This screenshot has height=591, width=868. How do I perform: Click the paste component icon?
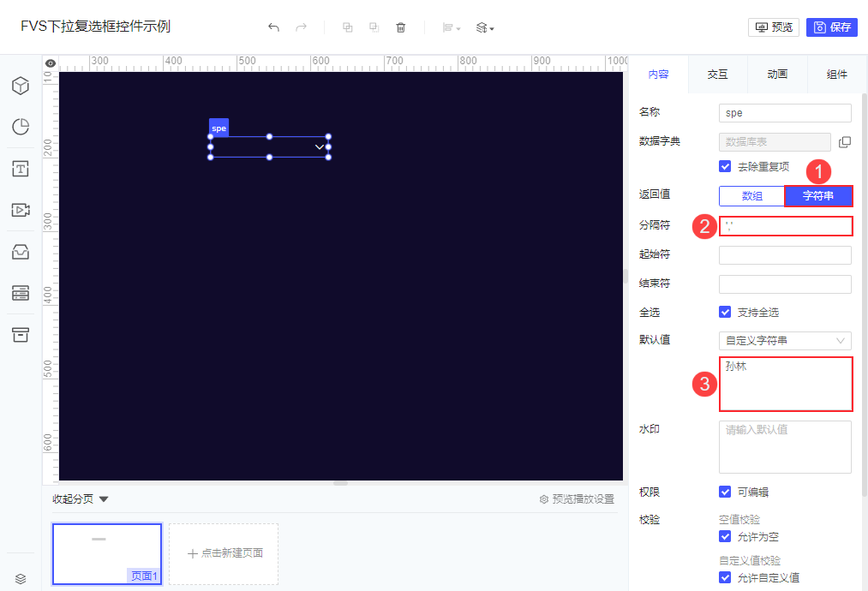(374, 27)
